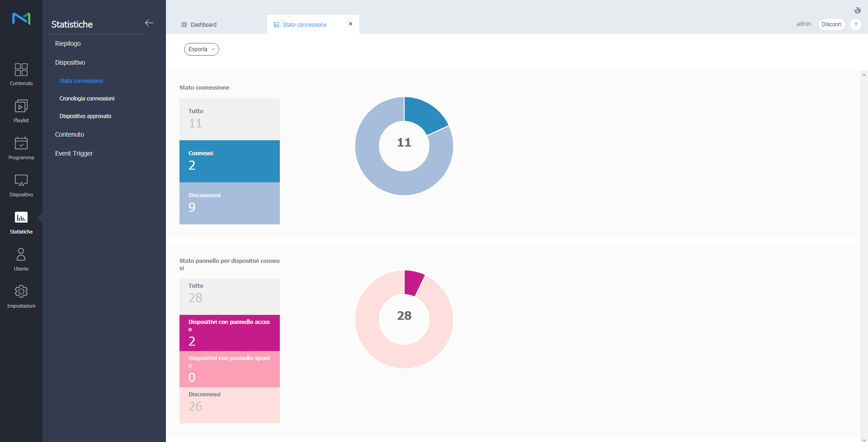Viewport: 868px width, 442px height.
Task: Select Dispositivo approvato in sidebar
Action: 85,116
